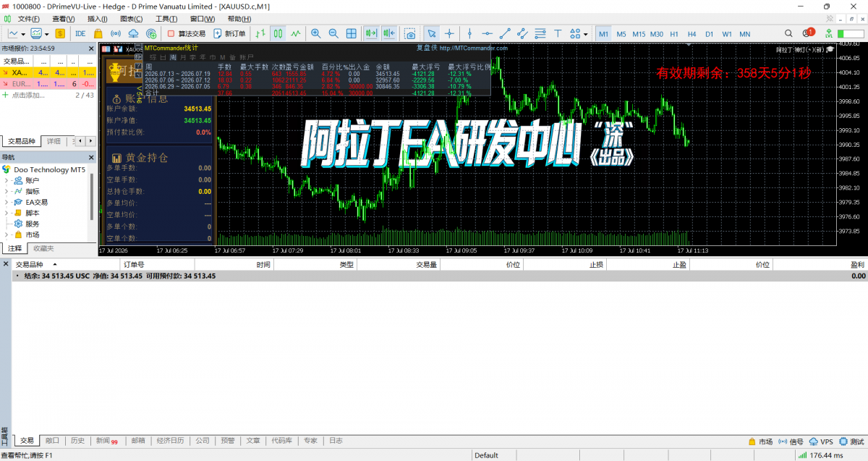Select the equidistant channel tool
The height and width of the screenshot is (461, 868).
(522, 33)
